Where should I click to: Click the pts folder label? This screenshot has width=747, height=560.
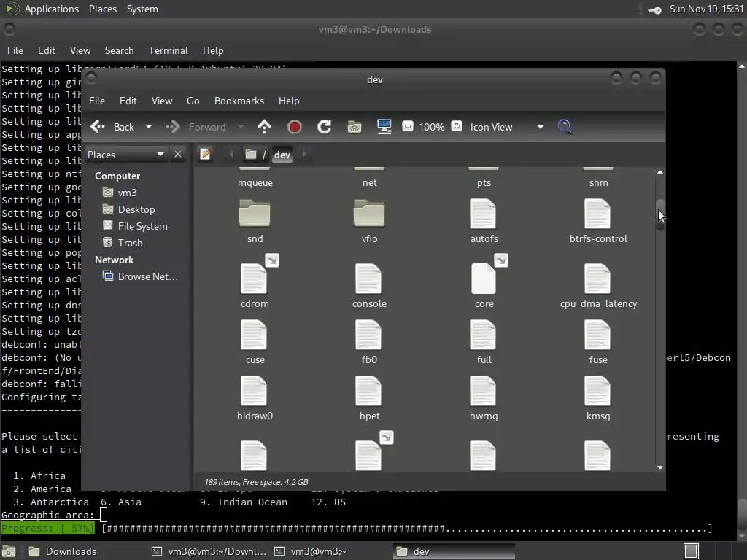click(484, 183)
